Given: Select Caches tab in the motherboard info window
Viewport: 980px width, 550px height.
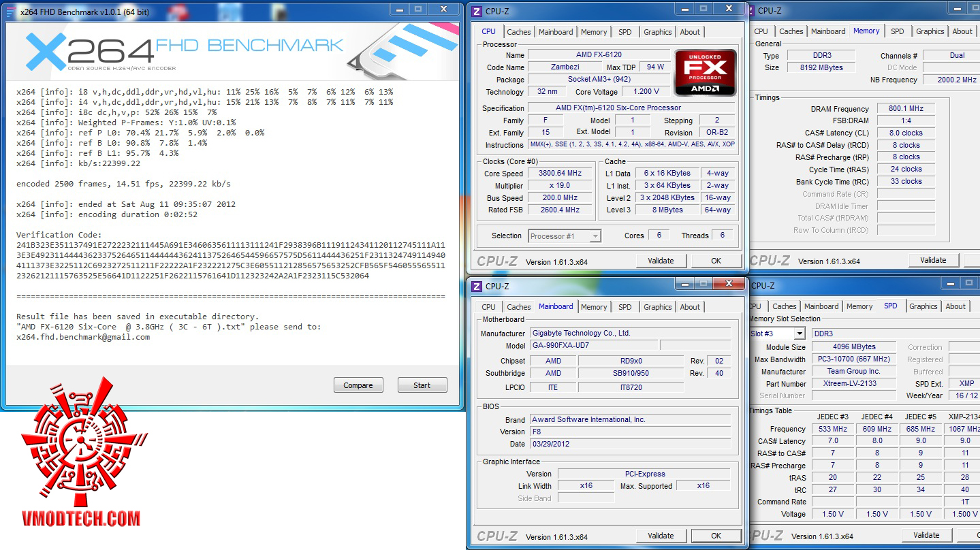Looking at the screenshot, I should [x=519, y=307].
